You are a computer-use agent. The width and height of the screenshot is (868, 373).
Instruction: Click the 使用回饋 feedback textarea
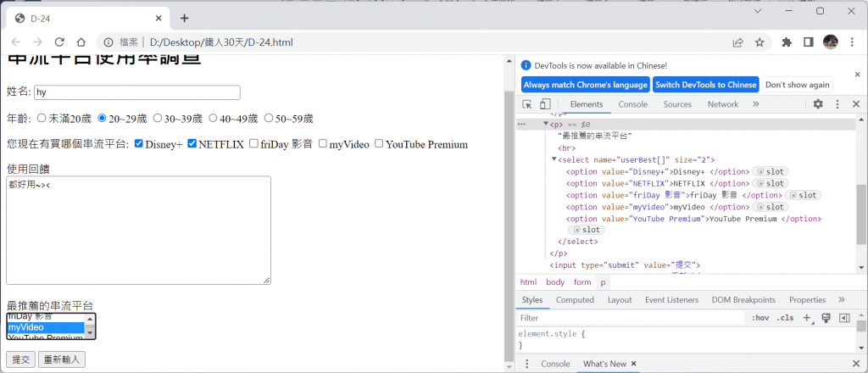[138, 231]
